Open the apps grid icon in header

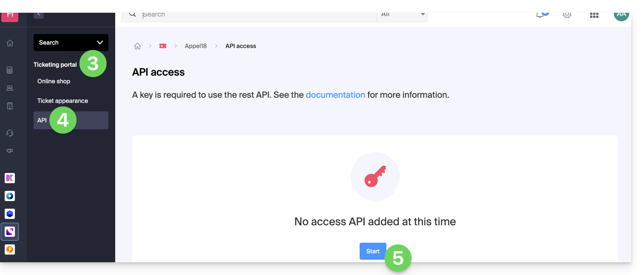[594, 15]
